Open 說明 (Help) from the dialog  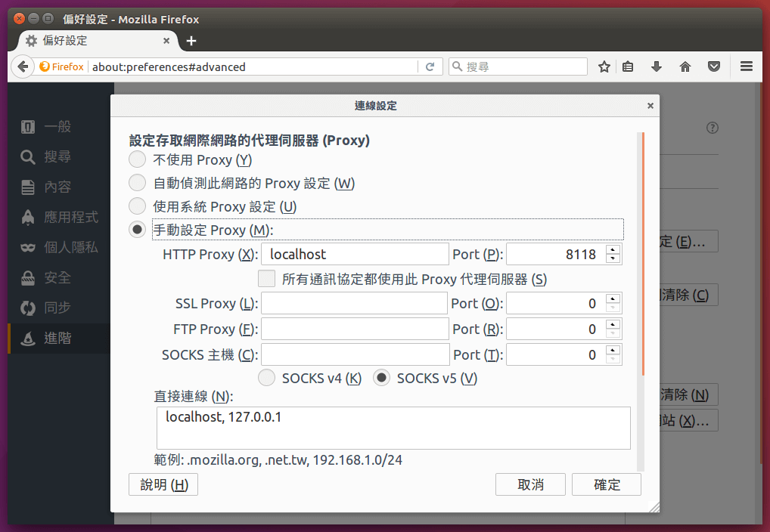point(163,484)
